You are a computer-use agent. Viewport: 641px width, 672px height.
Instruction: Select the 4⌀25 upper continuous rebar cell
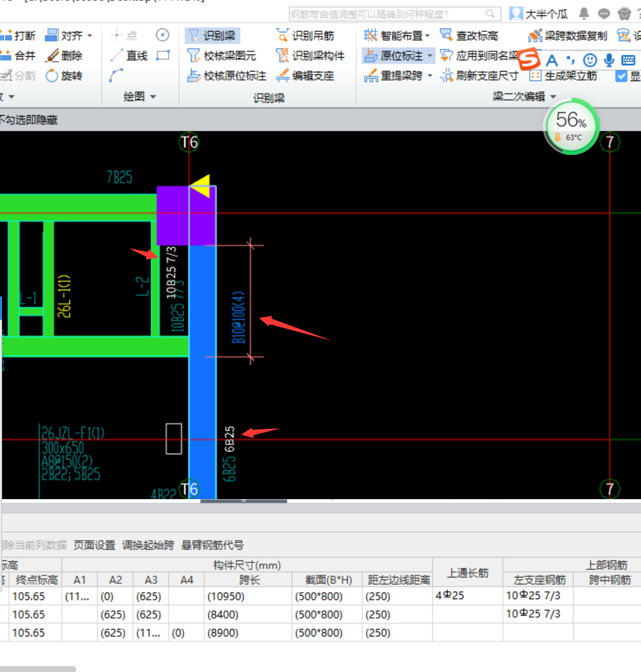[468, 596]
